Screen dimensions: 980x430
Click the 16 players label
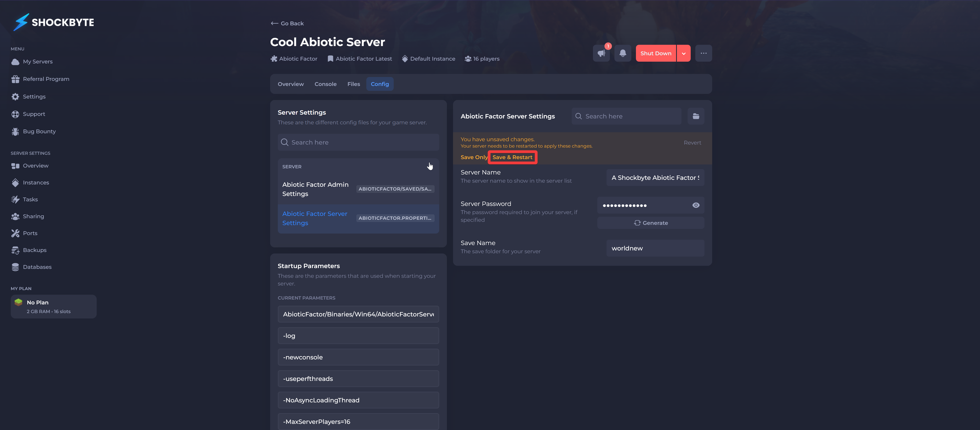(x=486, y=59)
